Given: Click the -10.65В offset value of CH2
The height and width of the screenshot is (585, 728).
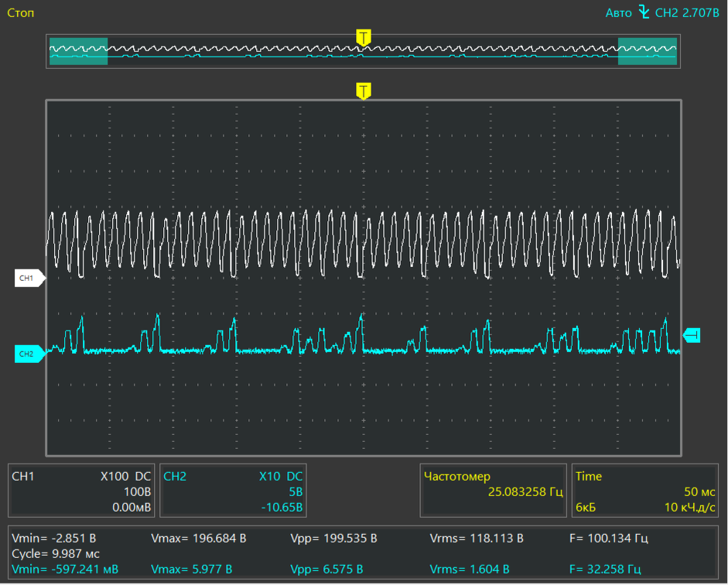Looking at the screenshot, I should click(x=282, y=508).
